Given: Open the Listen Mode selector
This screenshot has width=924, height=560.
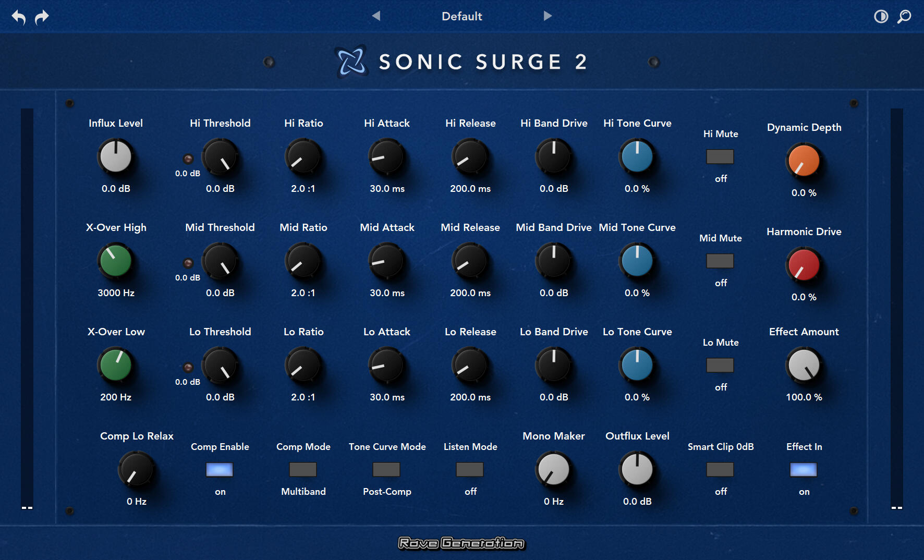Looking at the screenshot, I should pyautogui.click(x=470, y=469).
